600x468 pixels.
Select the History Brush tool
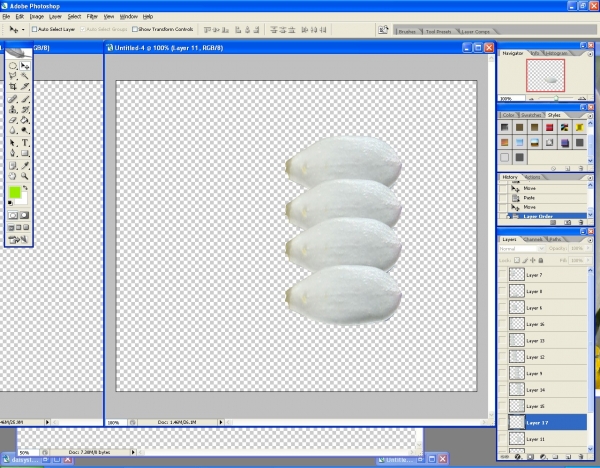pos(24,110)
